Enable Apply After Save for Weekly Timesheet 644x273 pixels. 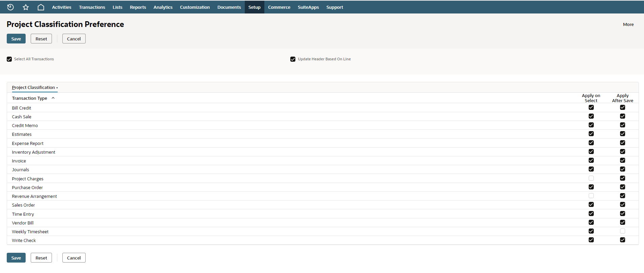(622, 231)
